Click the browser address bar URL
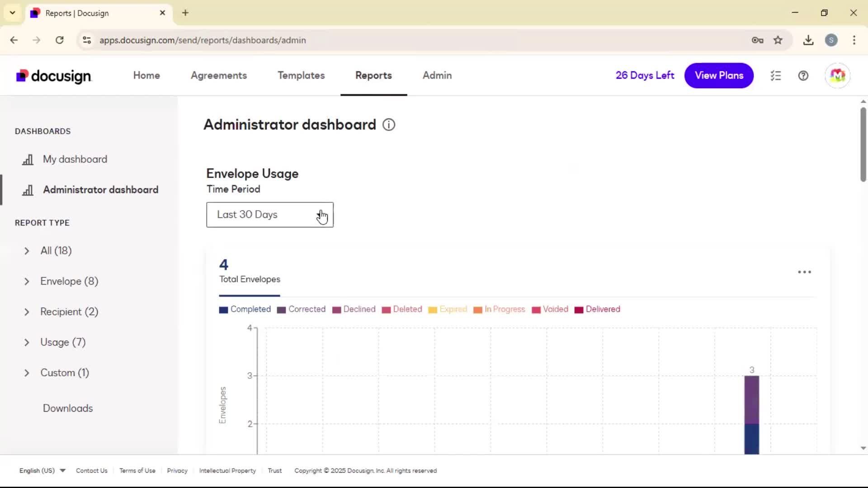Image resolution: width=868 pixels, height=488 pixels. point(203,40)
